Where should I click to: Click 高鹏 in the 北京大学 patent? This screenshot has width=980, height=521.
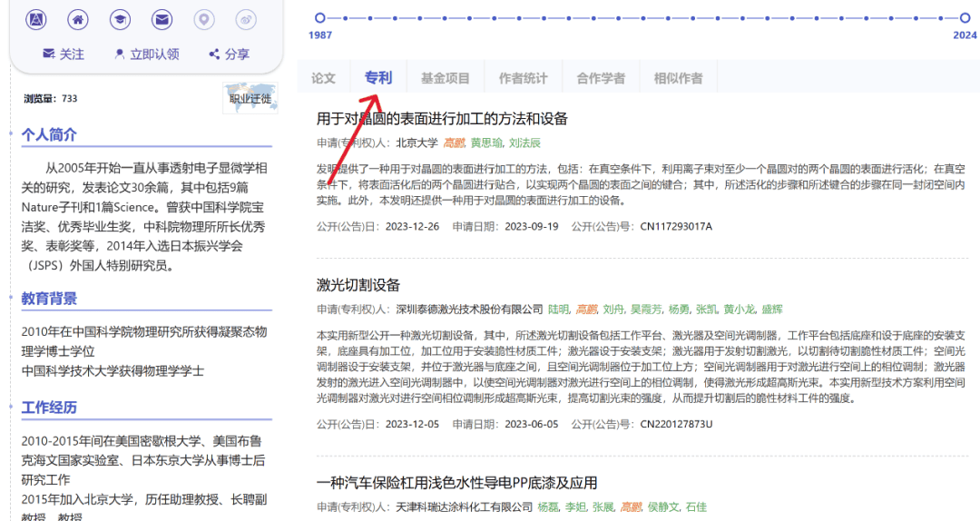click(454, 143)
